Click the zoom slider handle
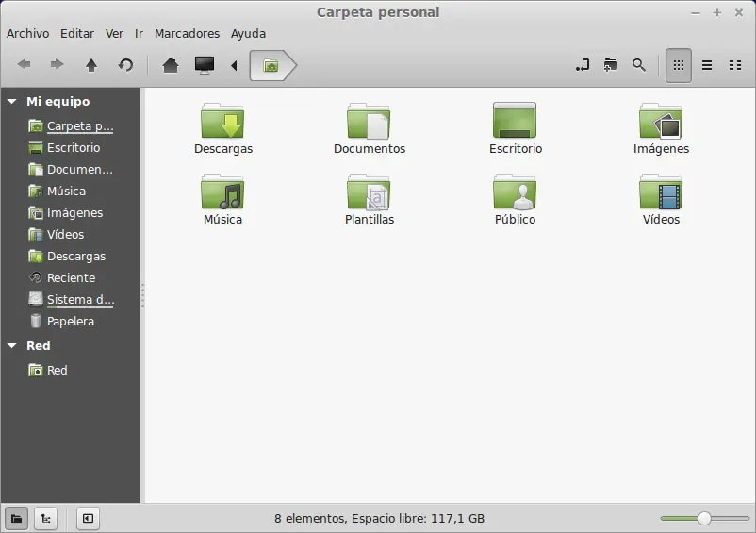The image size is (756, 533). (704, 519)
